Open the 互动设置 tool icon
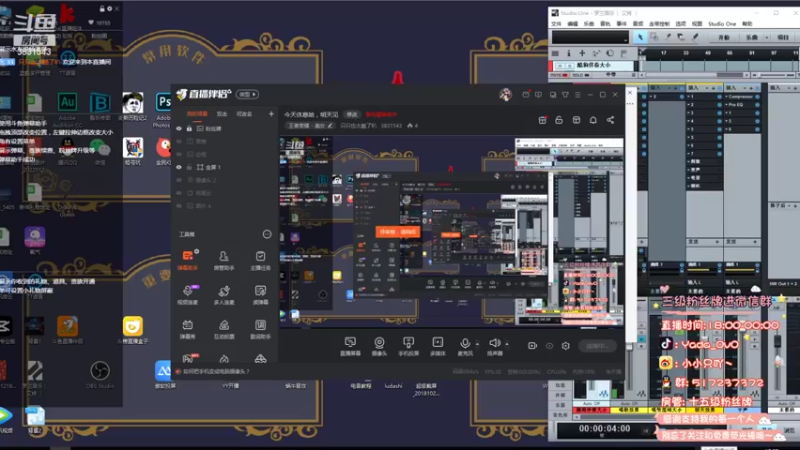The width and height of the screenshot is (800, 450). pyautogui.click(x=224, y=329)
